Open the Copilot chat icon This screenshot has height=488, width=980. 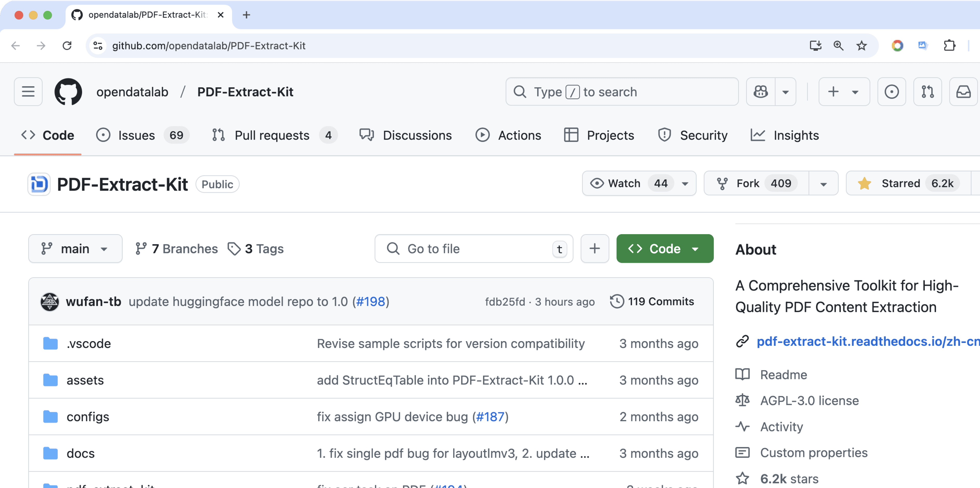point(760,92)
